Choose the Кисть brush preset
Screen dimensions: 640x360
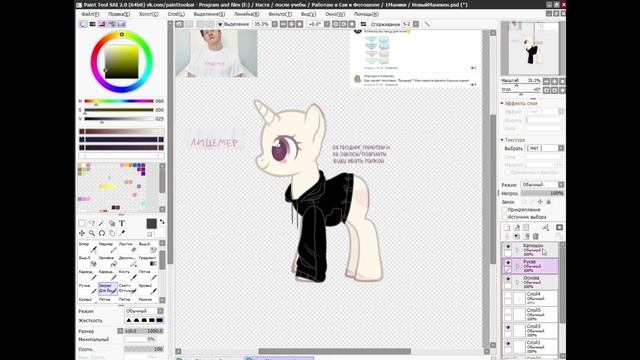128,275
